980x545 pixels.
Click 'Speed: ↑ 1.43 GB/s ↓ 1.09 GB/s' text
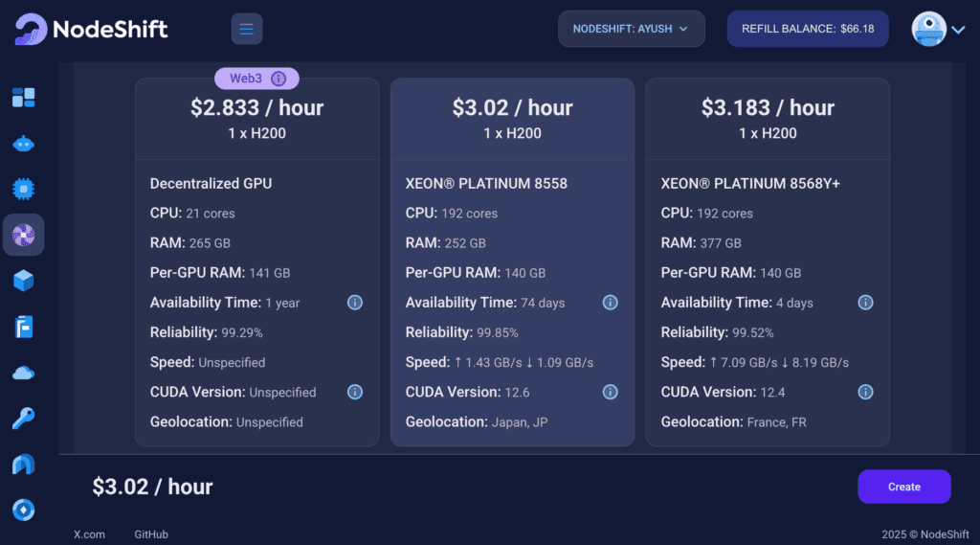500,363
